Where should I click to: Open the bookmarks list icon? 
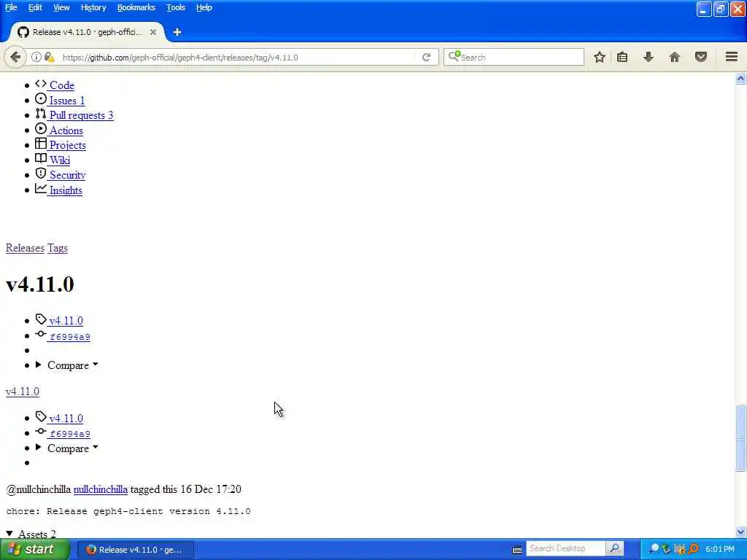tap(622, 57)
